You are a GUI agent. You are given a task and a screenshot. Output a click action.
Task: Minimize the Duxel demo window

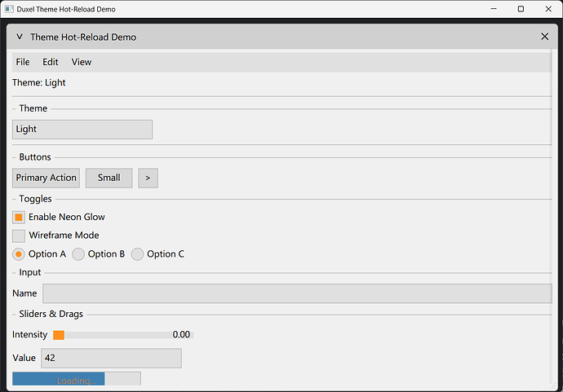[494, 9]
